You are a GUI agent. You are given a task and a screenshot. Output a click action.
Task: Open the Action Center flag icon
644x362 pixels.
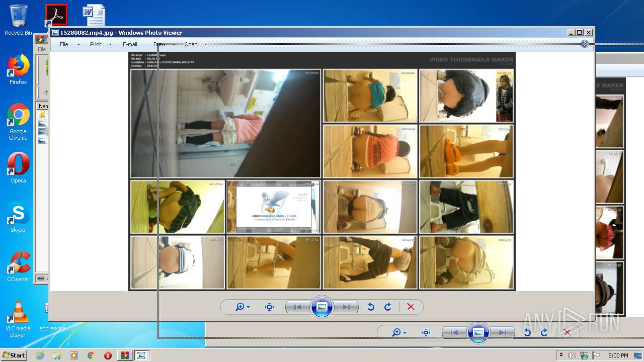[x=596, y=355]
